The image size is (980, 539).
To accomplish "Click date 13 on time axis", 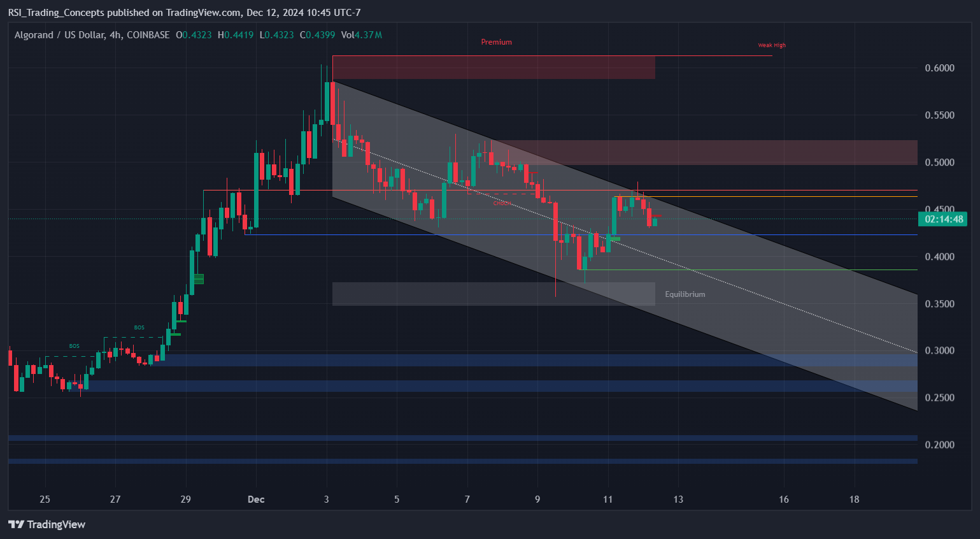I will tap(678, 499).
